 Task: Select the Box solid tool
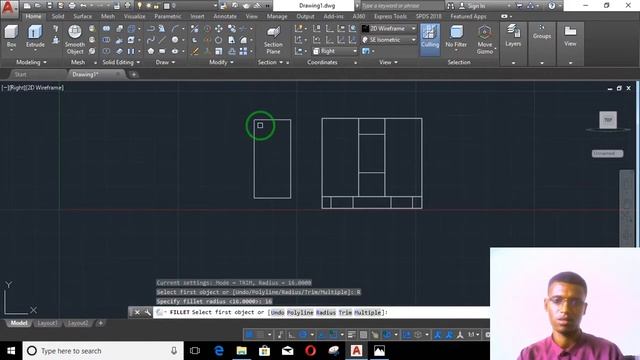point(11,36)
